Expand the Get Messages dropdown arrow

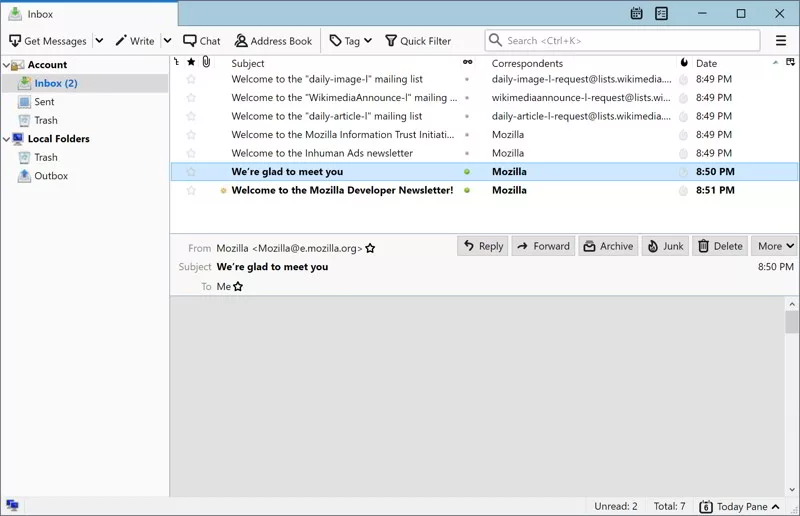(x=99, y=41)
